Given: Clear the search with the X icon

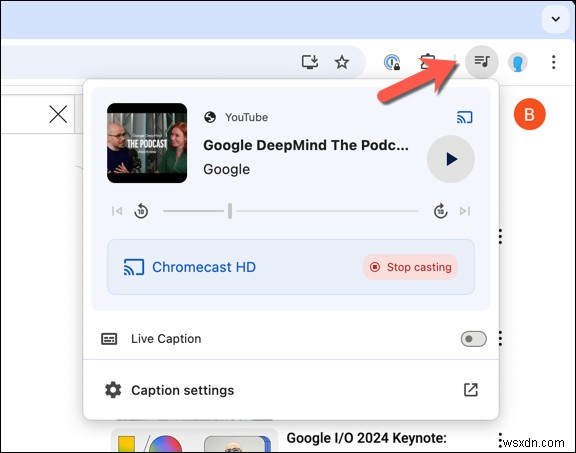Looking at the screenshot, I should (58, 114).
